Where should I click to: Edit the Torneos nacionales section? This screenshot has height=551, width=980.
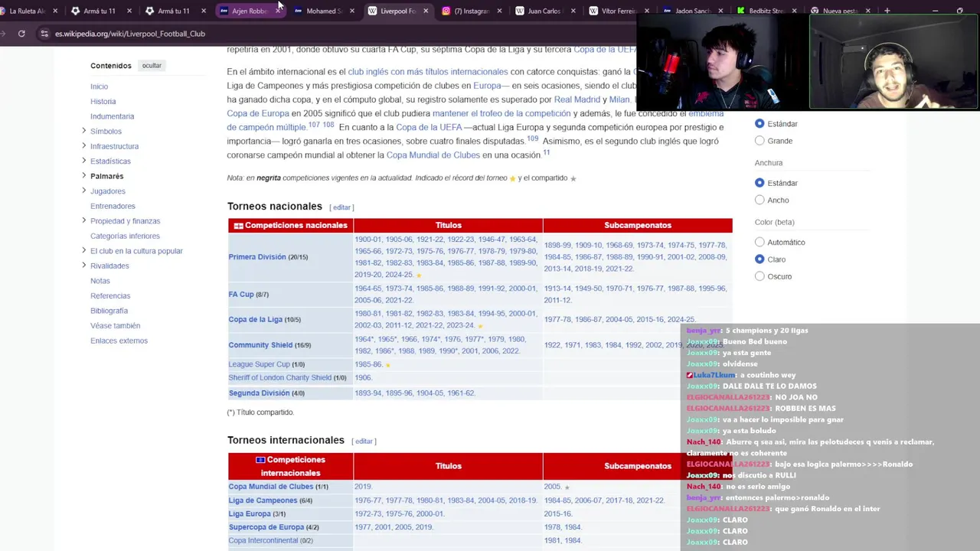[x=341, y=207]
